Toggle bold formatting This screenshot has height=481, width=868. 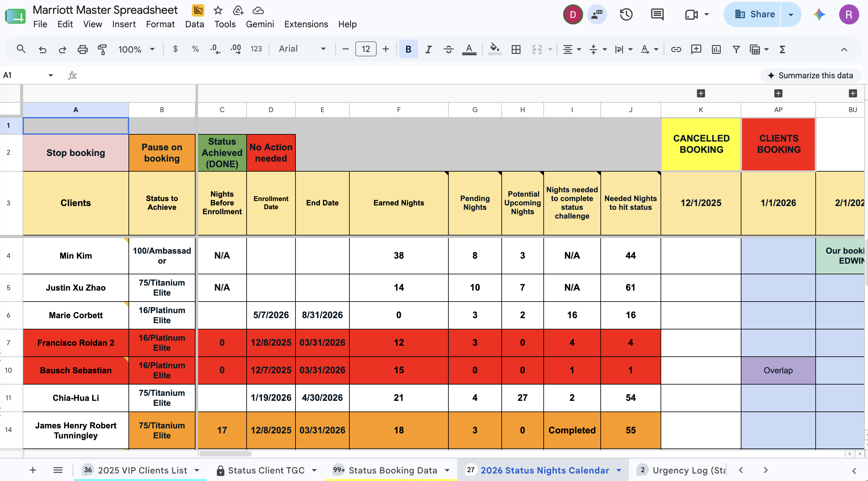click(x=408, y=49)
